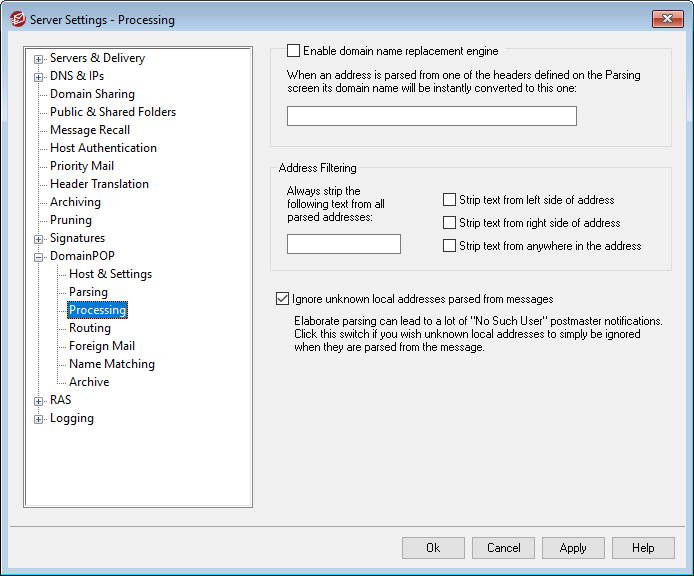Go to Foreign Mail settings page
The image size is (694, 576).
(x=103, y=346)
